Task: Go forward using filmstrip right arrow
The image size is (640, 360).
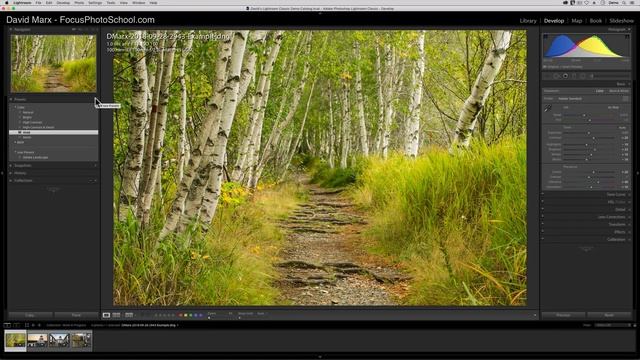Action: coord(39,325)
